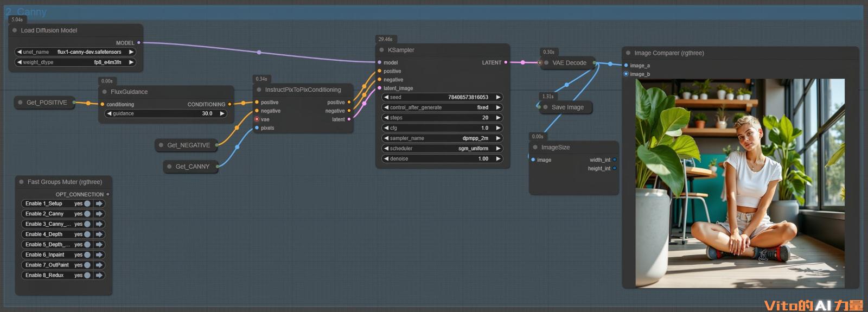Click the 29.46s time badge above KSampler
The image size is (868, 312).
coord(385,39)
